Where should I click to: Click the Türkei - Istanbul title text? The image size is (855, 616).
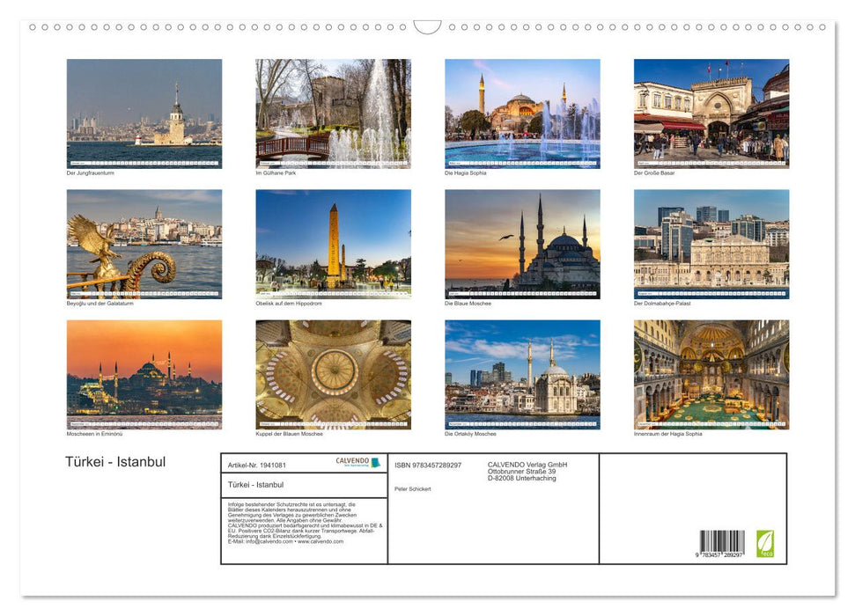(x=115, y=462)
